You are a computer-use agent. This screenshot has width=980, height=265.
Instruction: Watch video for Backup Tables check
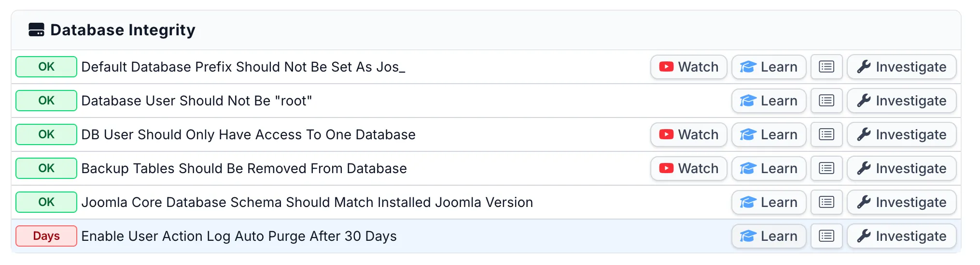(x=688, y=168)
